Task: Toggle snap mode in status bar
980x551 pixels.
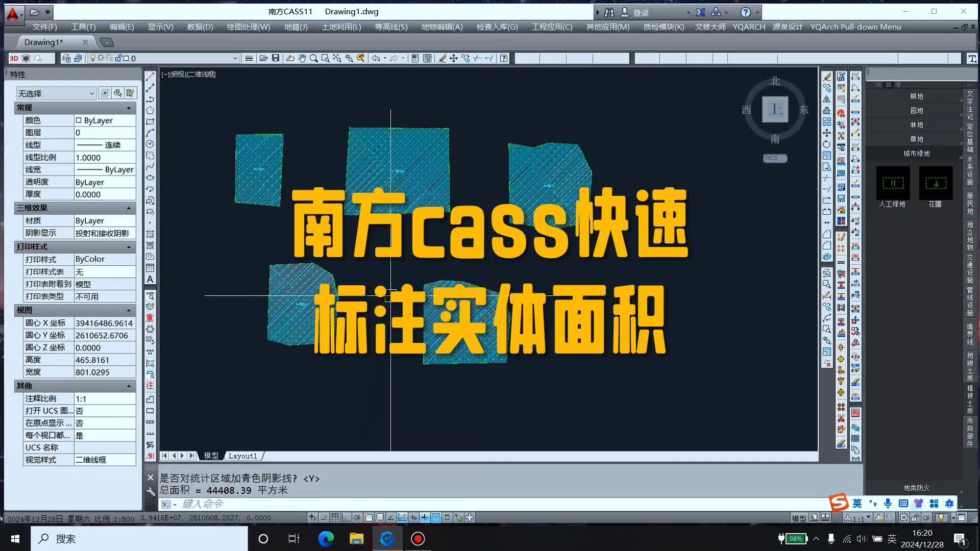Action: (324, 517)
